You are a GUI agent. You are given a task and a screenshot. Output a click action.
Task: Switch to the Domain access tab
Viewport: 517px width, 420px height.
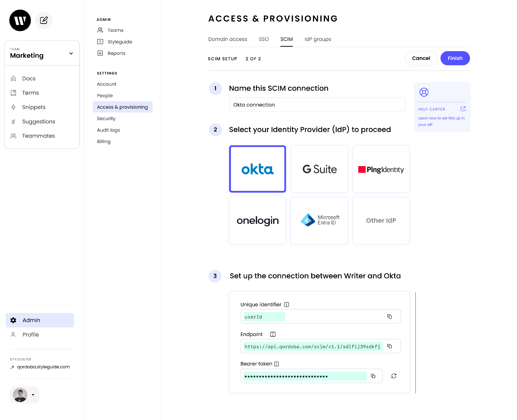(x=228, y=39)
